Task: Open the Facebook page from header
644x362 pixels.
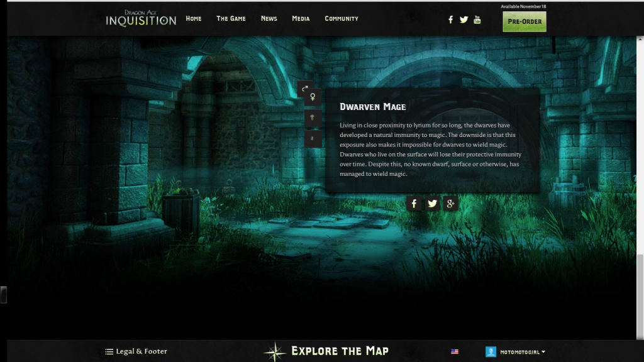Action: [450, 19]
